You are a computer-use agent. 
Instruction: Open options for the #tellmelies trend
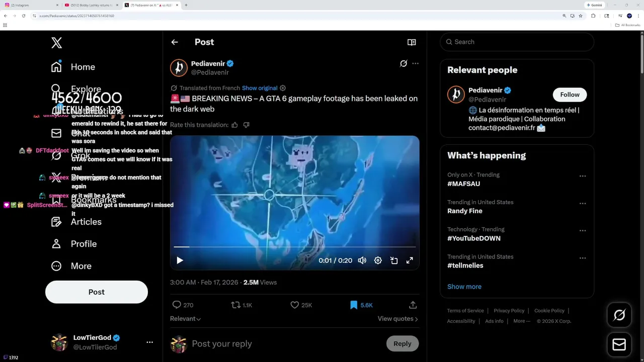[583, 258]
